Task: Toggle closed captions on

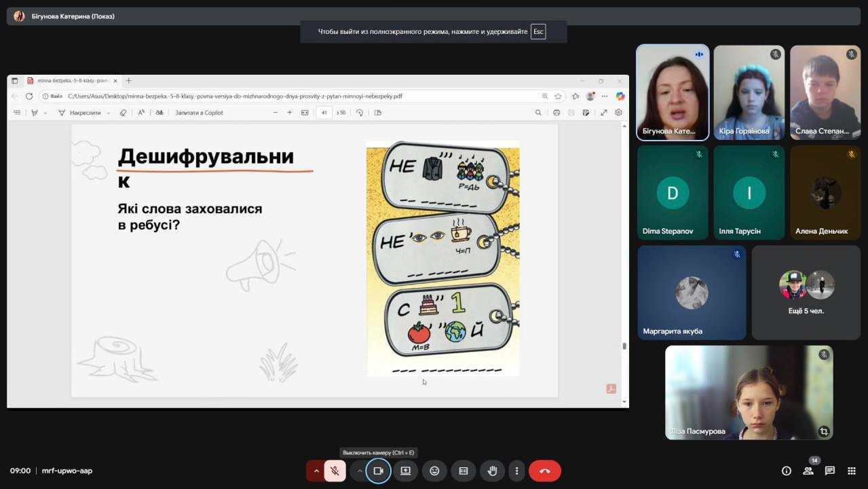Action: click(x=464, y=471)
